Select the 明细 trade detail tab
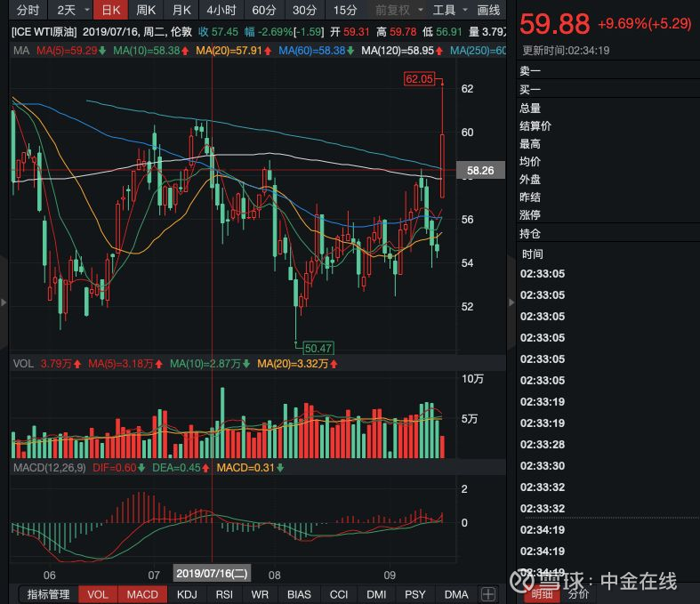The height and width of the screenshot is (604, 700). point(542,594)
